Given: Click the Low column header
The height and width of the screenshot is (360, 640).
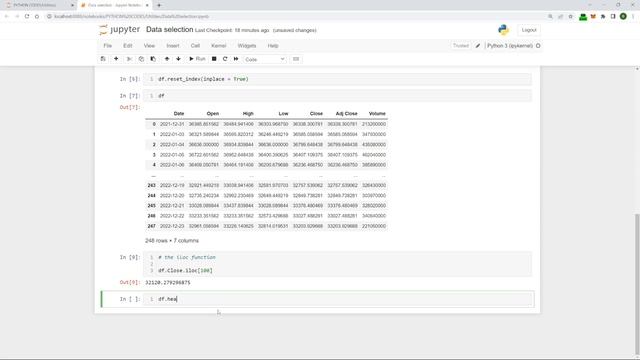Looking at the screenshot, I should coord(283,113).
